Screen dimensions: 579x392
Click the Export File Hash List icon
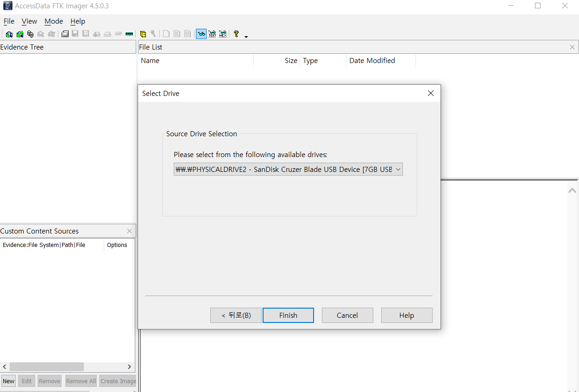(x=177, y=34)
